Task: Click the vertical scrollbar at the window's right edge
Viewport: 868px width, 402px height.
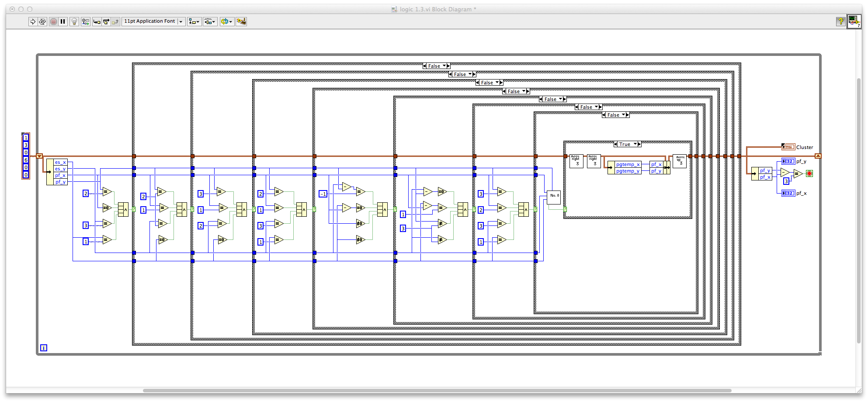Action: (x=859, y=210)
